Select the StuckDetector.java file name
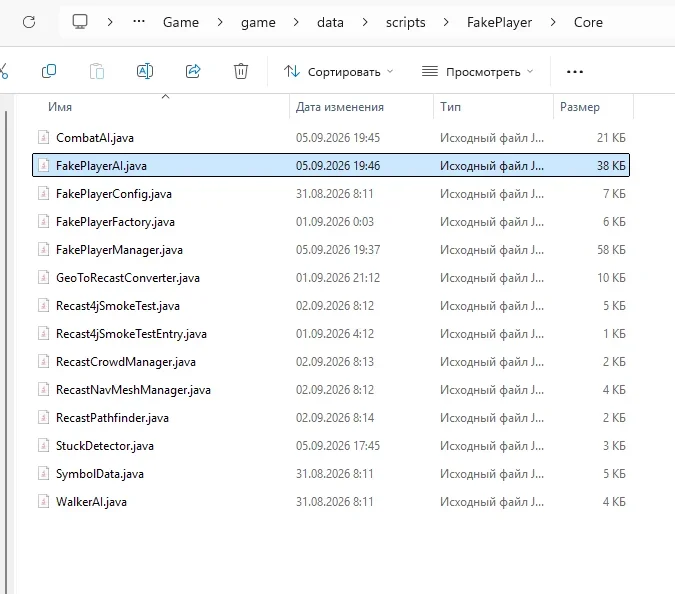675x594 pixels. pyautogui.click(x=105, y=446)
